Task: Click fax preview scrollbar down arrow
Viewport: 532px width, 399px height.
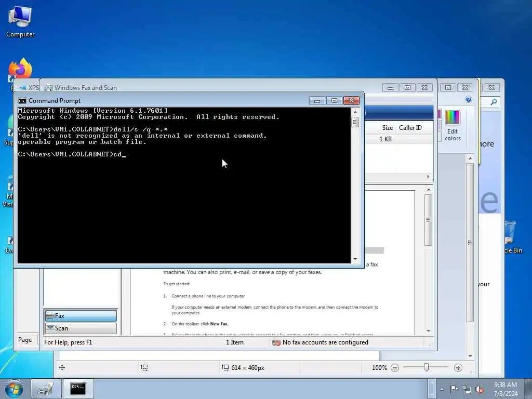Action: (x=429, y=330)
